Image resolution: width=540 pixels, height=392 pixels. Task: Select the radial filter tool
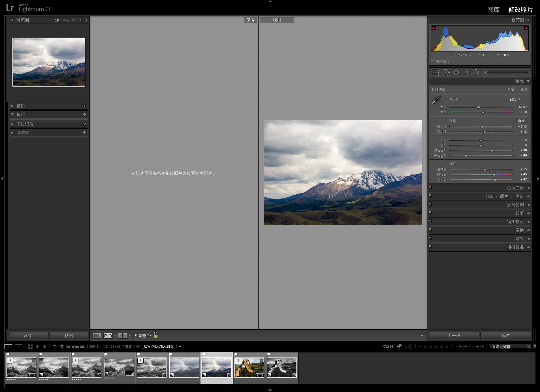(x=476, y=72)
